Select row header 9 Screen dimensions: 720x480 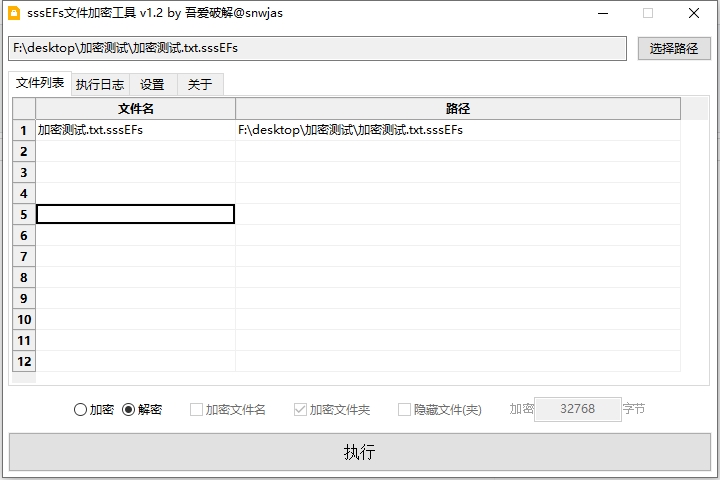24,299
